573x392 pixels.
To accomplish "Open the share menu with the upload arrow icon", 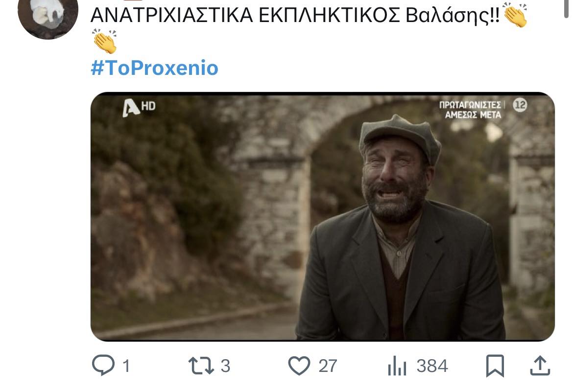I will click(540, 366).
